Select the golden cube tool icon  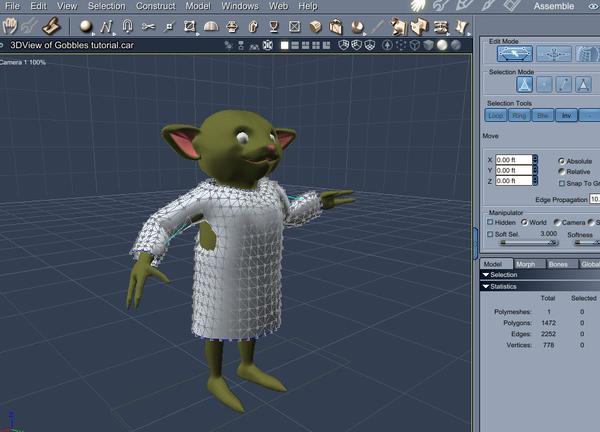(315, 26)
